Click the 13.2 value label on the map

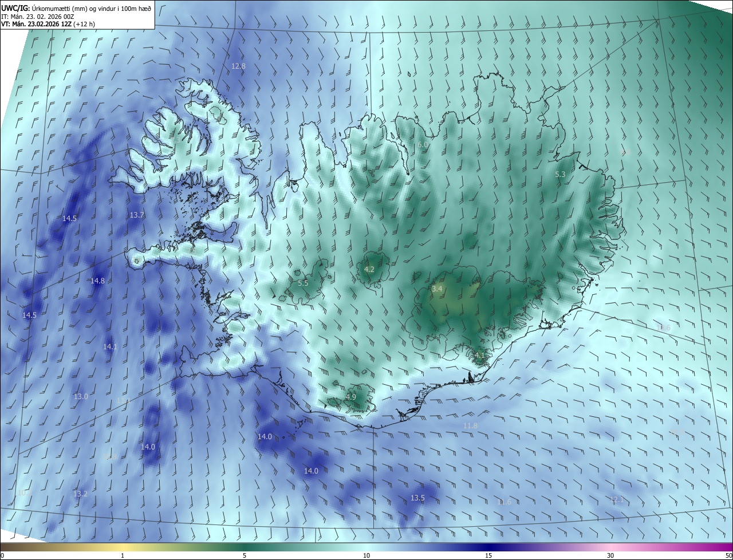point(80,494)
